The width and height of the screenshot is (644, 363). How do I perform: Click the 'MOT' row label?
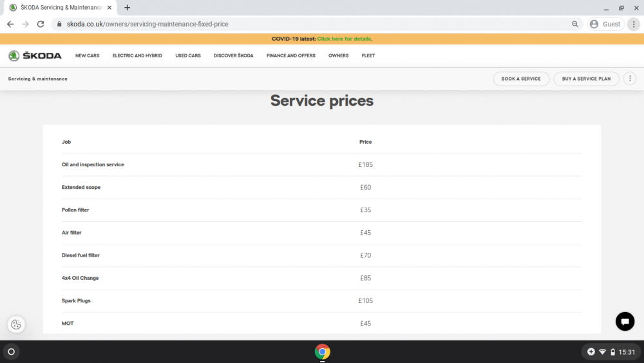pos(68,324)
